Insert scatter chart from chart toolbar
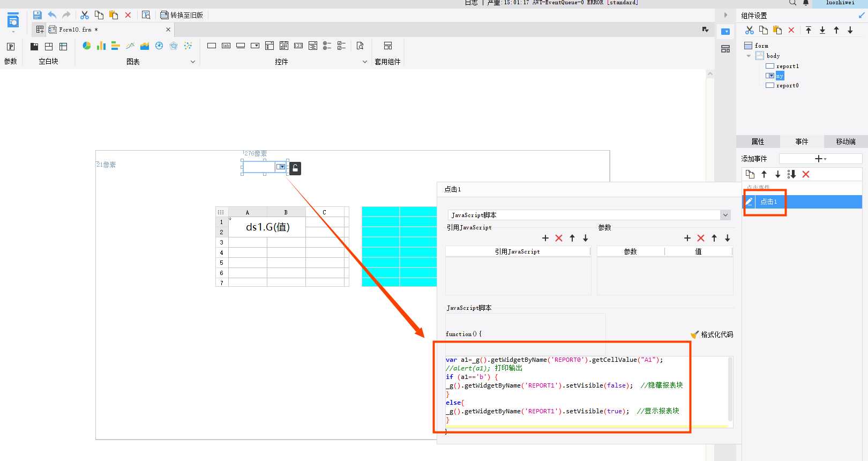 pos(188,46)
